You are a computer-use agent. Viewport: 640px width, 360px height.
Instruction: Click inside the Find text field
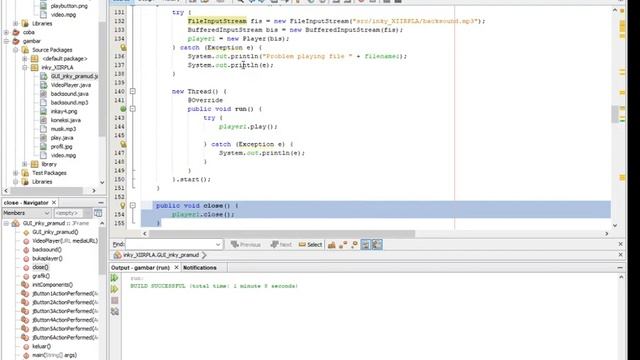(x=170, y=244)
